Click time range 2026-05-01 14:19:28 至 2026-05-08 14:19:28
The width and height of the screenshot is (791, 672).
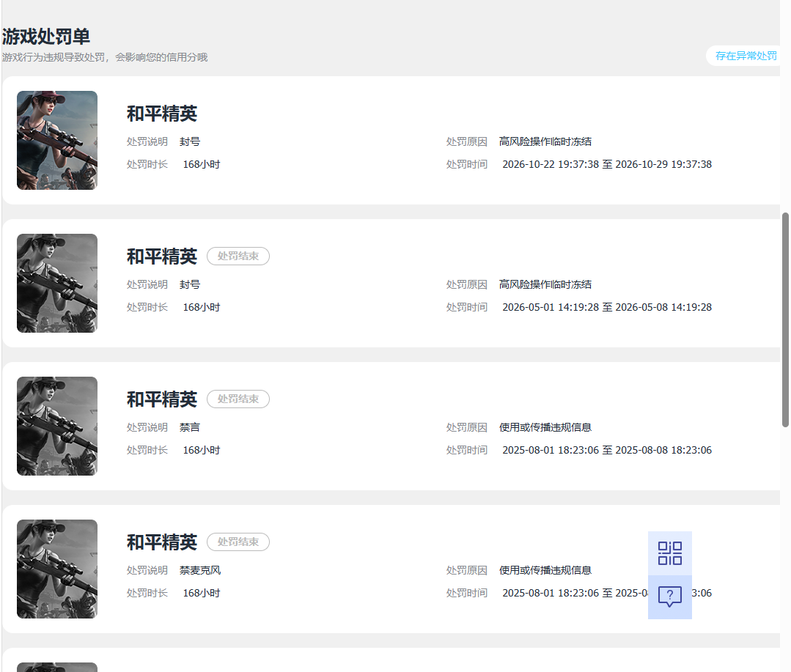(607, 307)
